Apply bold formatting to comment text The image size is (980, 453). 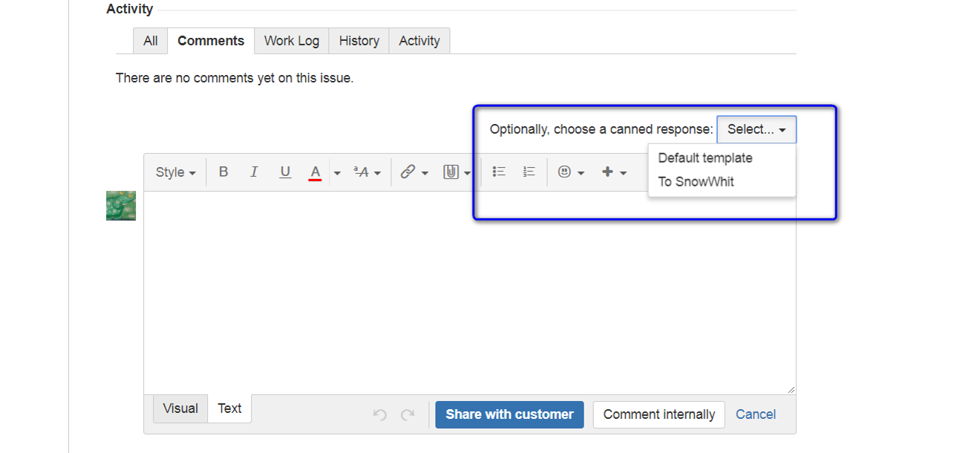(x=223, y=172)
